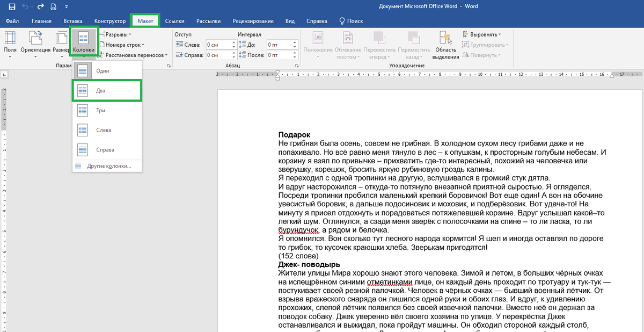Choose the Один single-column option
Image resolution: width=644 pixels, height=332 pixels.
(107, 70)
